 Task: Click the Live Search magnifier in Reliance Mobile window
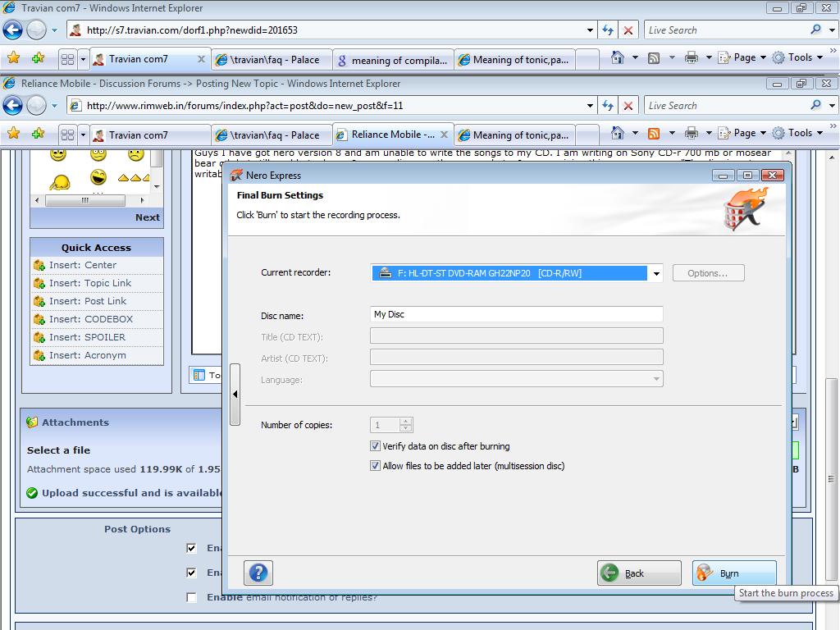pyautogui.click(x=815, y=106)
